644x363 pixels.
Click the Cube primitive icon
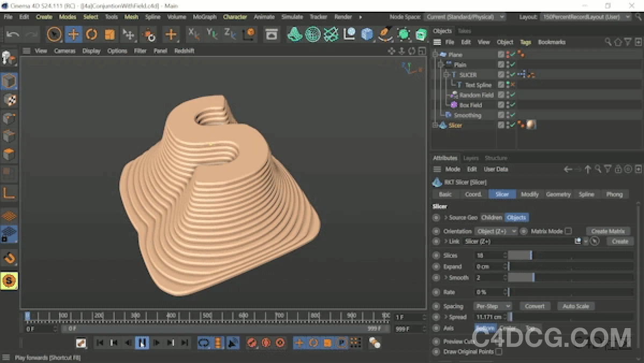click(366, 34)
